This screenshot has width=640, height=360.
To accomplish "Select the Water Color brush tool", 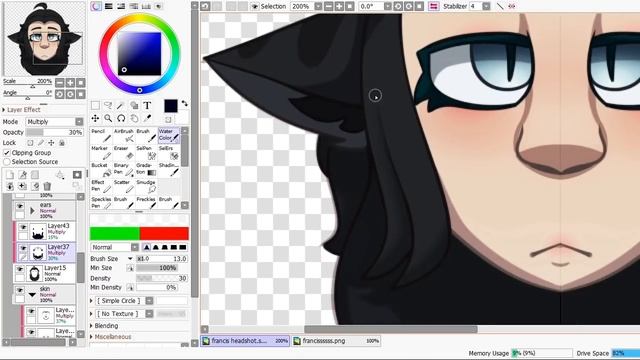I will coord(169,135).
